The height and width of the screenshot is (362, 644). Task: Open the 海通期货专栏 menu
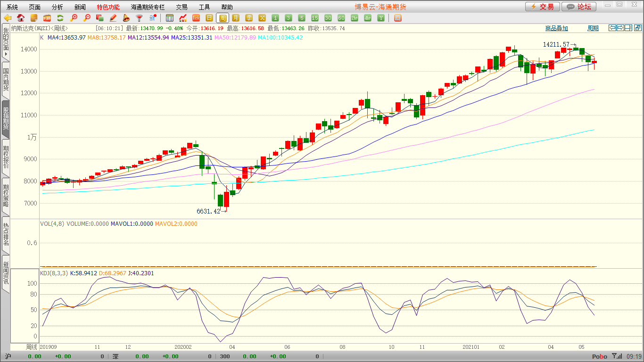[148, 7]
